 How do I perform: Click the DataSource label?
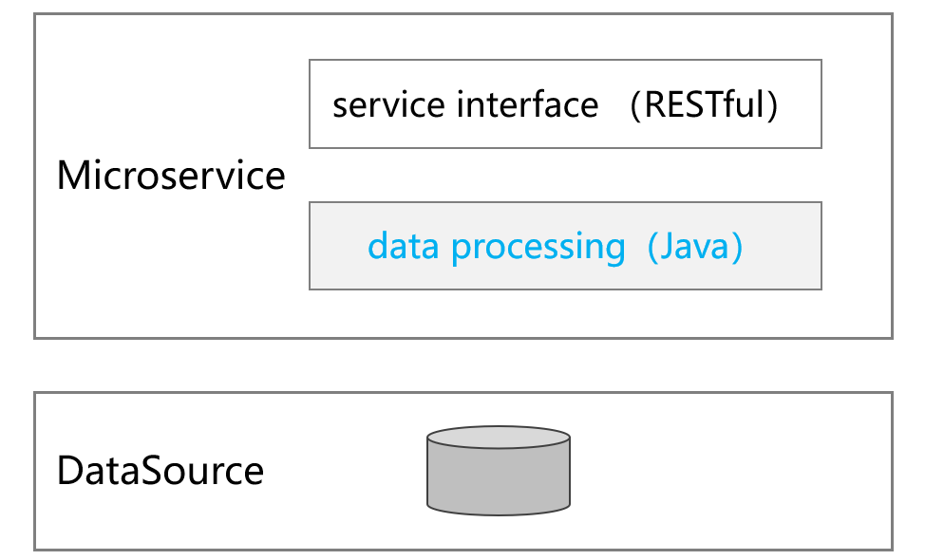pos(160,471)
